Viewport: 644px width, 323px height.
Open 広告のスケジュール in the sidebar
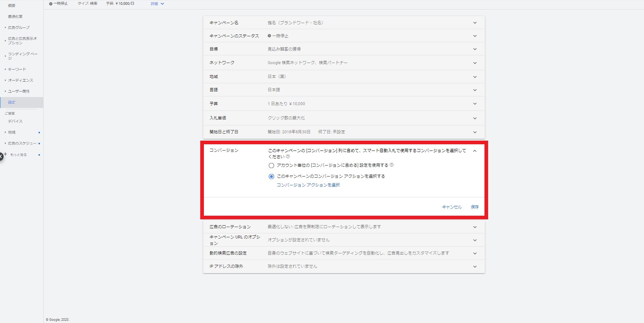[22, 143]
